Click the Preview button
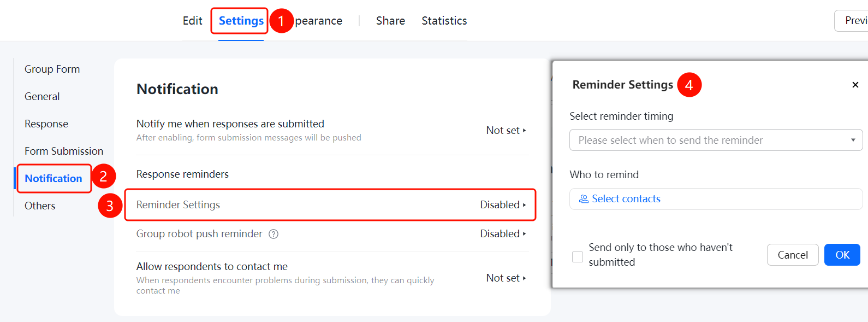 coord(852,21)
